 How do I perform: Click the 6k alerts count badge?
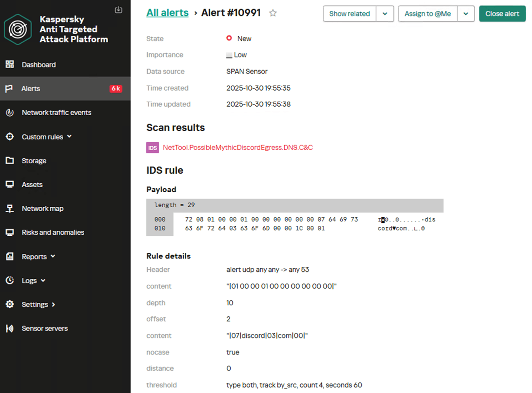116,89
